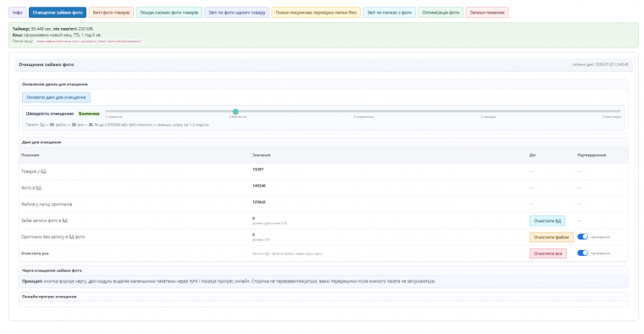Click Оновити дані для очищення button
The width and height of the screenshot is (644, 334).
coord(56,97)
